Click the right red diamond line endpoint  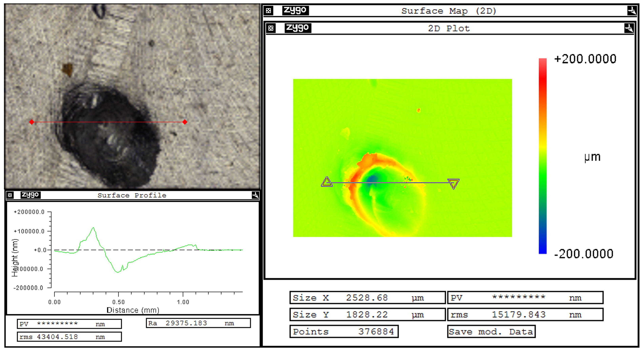[x=185, y=122]
